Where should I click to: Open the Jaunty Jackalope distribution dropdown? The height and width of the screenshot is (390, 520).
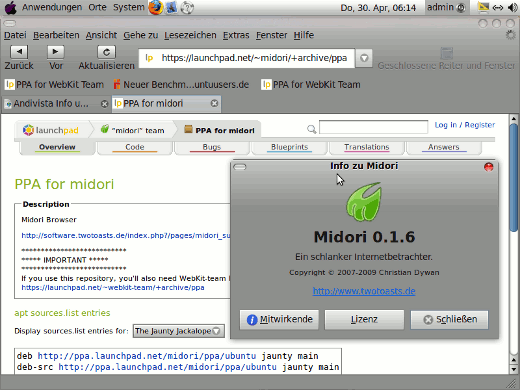(x=178, y=331)
